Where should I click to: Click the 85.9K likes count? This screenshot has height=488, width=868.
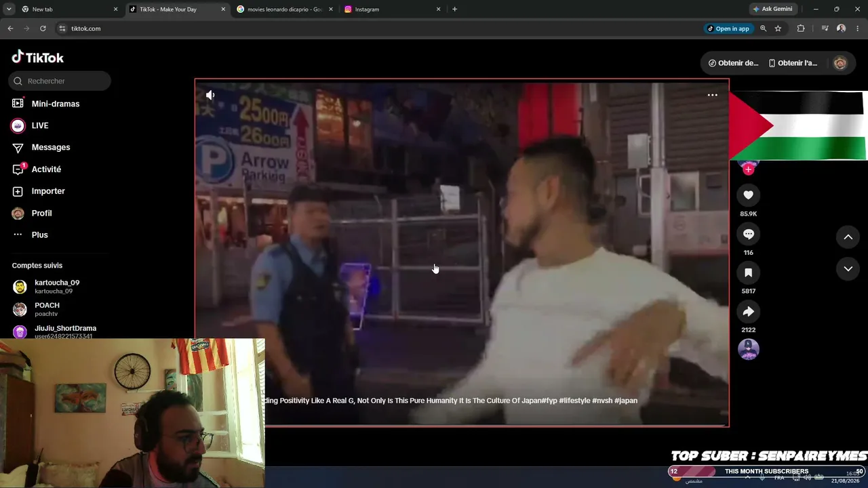click(x=749, y=214)
